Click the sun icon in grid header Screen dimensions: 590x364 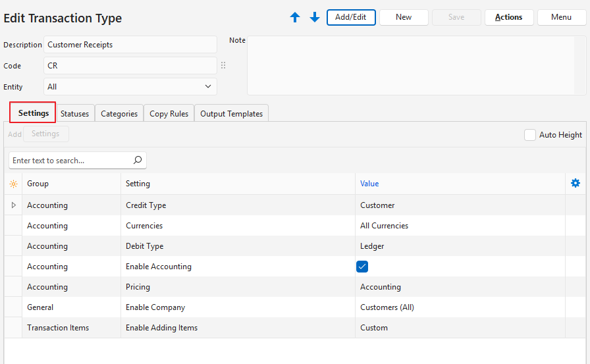click(x=13, y=184)
